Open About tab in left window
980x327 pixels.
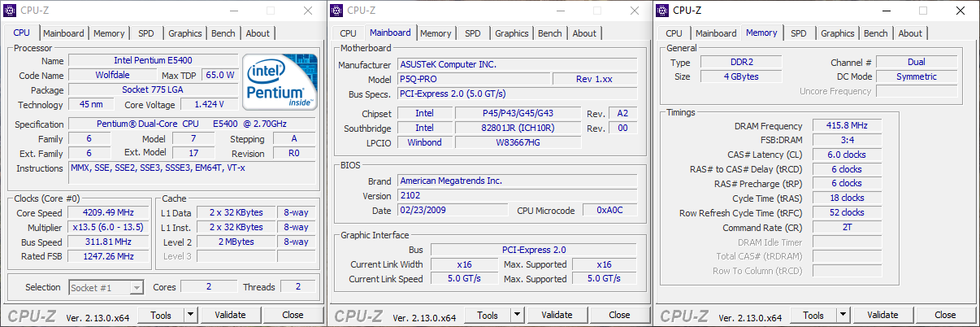click(x=258, y=33)
